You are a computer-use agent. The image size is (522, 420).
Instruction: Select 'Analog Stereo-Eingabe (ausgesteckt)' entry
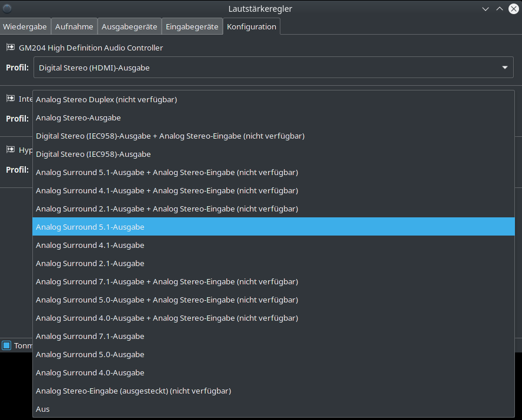[x=274, y=391]
